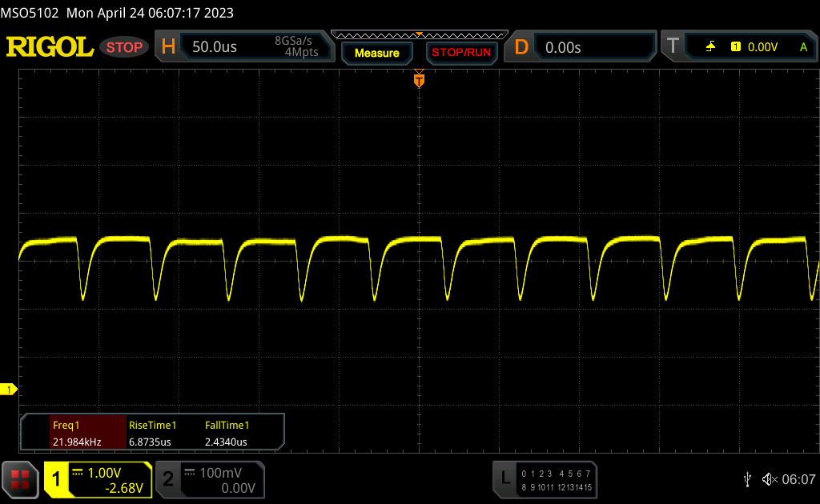Click the 21.984kHz frequency value

coord(77,442)
